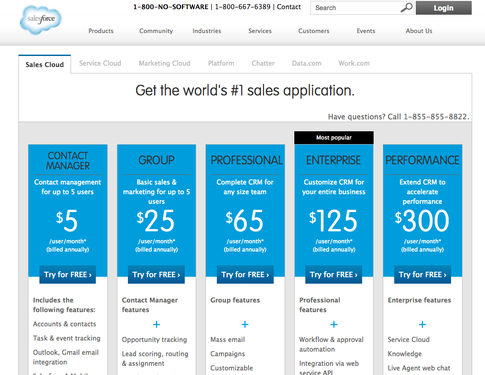This screenshot has width=485, height=375.
Task: Open the Events menu
Action: [x=366, y=31]
